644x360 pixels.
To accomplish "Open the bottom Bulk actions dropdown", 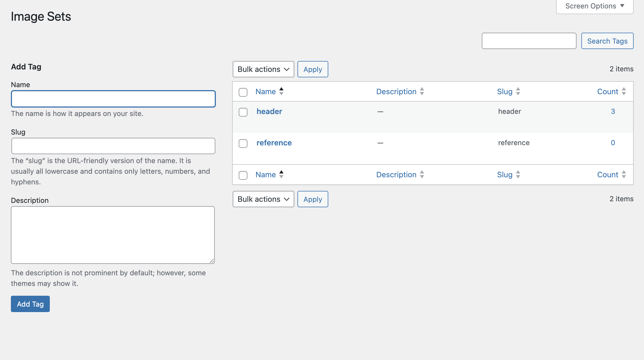I will (x=263, y=199).
